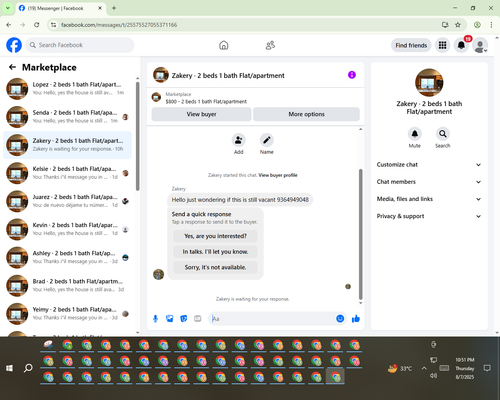This screenshot has width=500, height=400.
Task: Click the View buyer button
Action: click(201, 114)
